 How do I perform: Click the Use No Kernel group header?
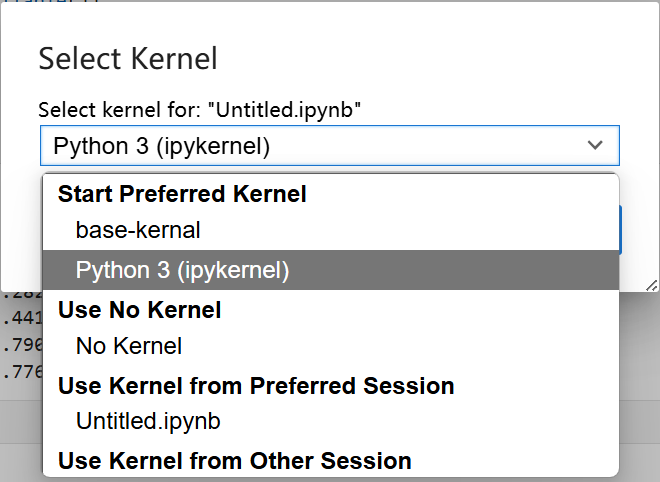click(x=139, y=310)
